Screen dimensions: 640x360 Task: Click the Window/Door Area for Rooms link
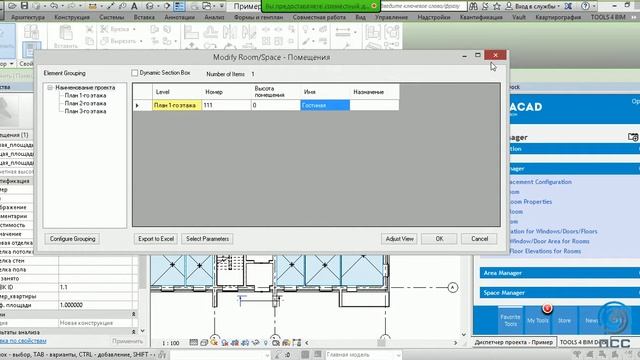tap(549, 241)
